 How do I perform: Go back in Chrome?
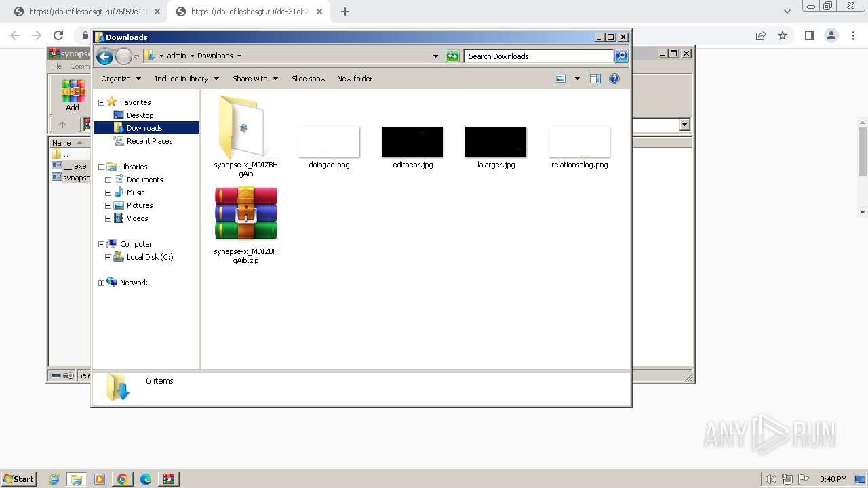coord(15,35)
